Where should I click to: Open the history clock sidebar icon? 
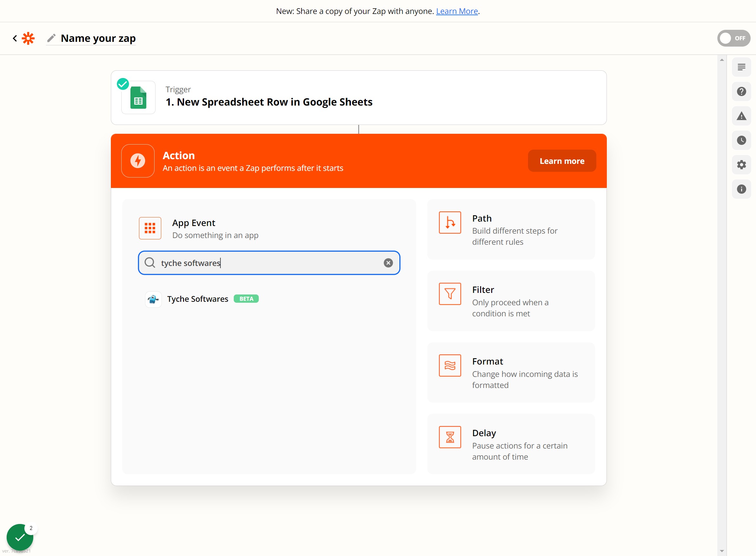click(741, 140)
